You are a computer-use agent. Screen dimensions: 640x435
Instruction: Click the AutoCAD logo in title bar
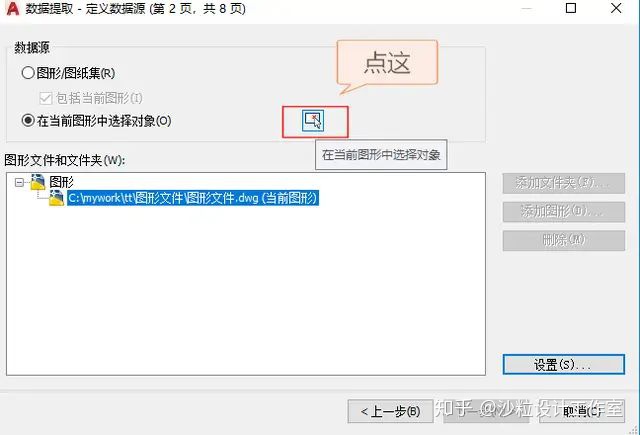(x=13, y=9)
